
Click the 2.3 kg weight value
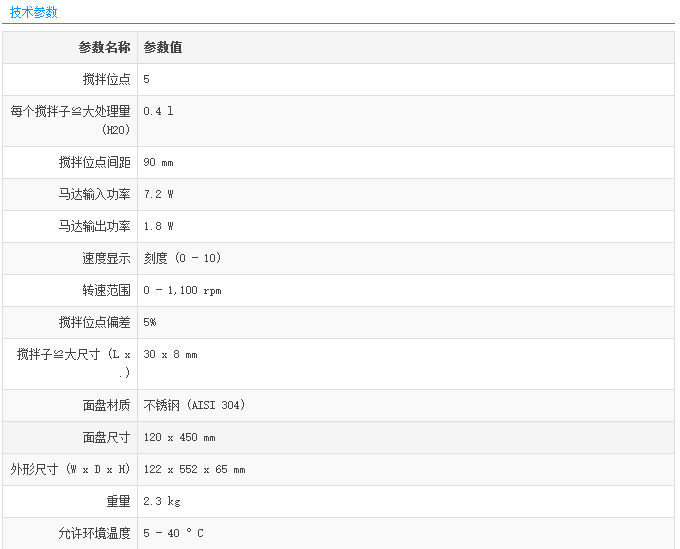(162, 501)
